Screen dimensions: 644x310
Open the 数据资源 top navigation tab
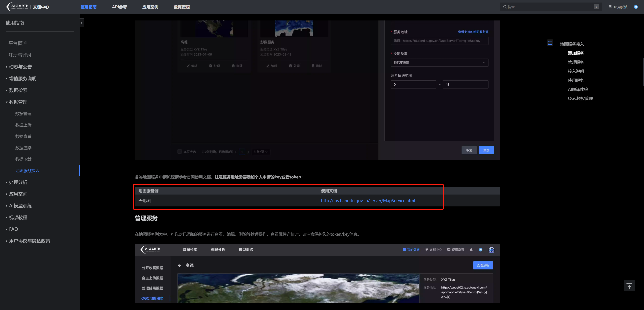[x=182, y=7]
